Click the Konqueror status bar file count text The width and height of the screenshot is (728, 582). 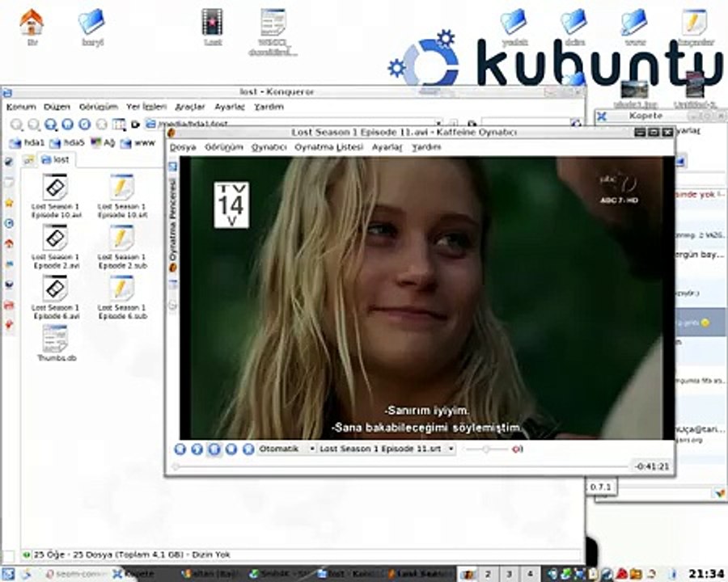pos(132,555)
